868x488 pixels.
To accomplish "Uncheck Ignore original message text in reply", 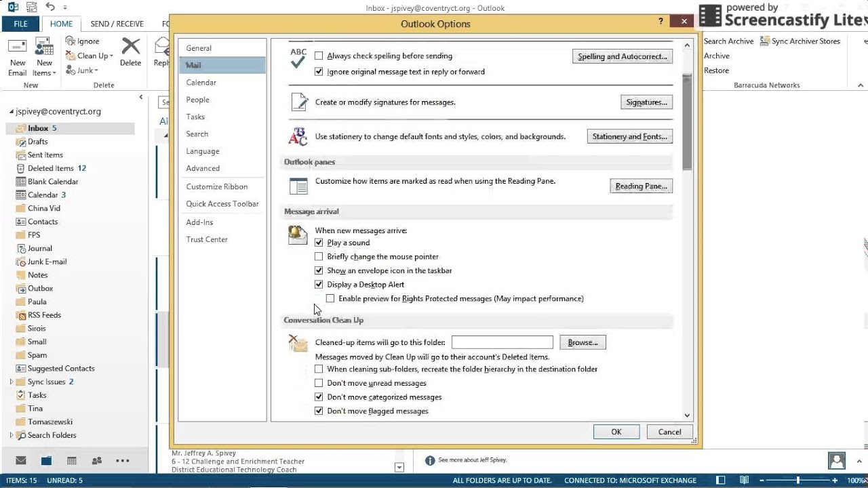I will [x=319, y=72].
